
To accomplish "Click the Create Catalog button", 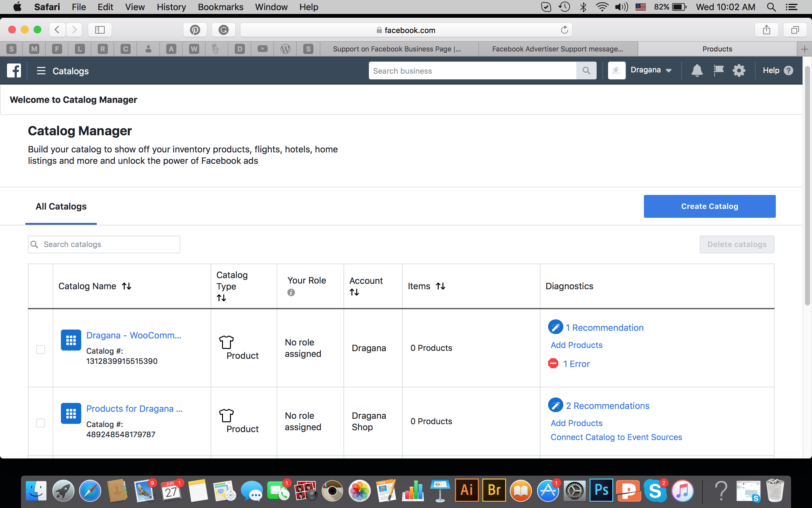I will point(709,206).
